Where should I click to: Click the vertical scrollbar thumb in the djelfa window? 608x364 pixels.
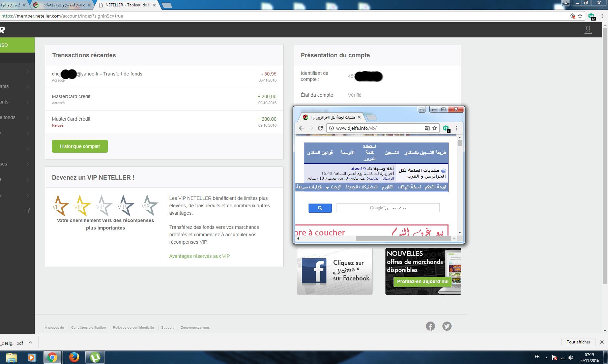point(460,143)
